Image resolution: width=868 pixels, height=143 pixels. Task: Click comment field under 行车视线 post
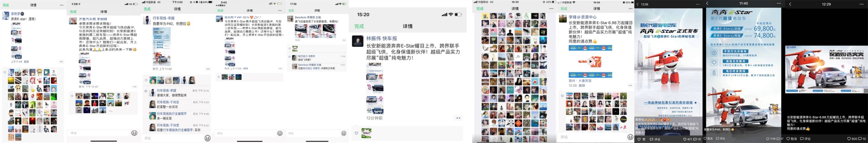click(172, 138)
